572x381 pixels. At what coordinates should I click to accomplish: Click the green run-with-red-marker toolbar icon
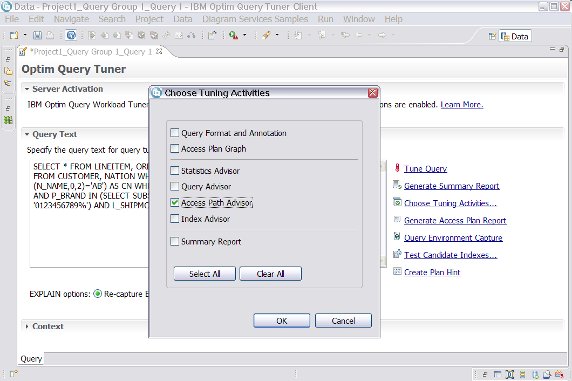click(x=233, y=35)
